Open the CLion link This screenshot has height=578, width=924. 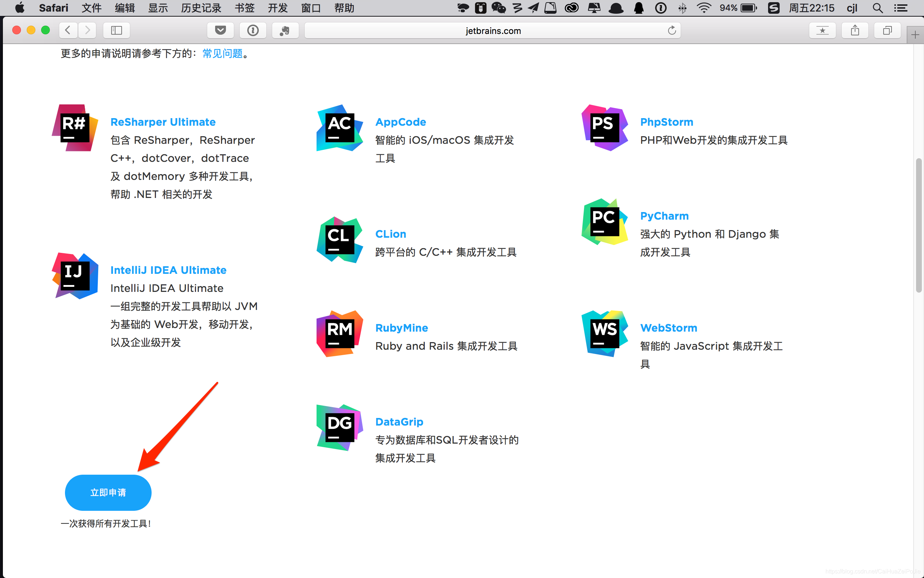pos(391,234)
